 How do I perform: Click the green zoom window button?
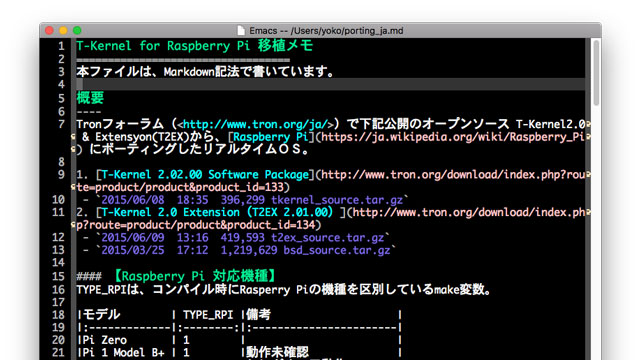point(77,31)
